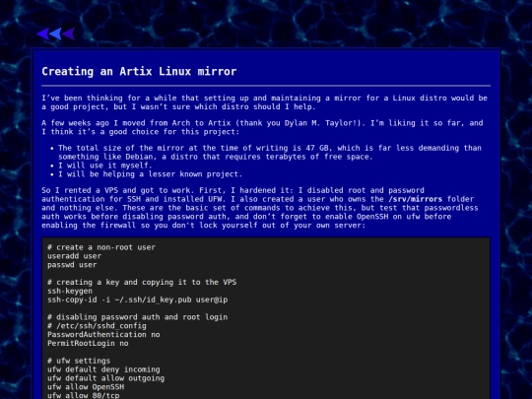
Task: Click the bullet mentioning "47 GB" mirror size
Action: pyautogui.click(x=270, y=153)
